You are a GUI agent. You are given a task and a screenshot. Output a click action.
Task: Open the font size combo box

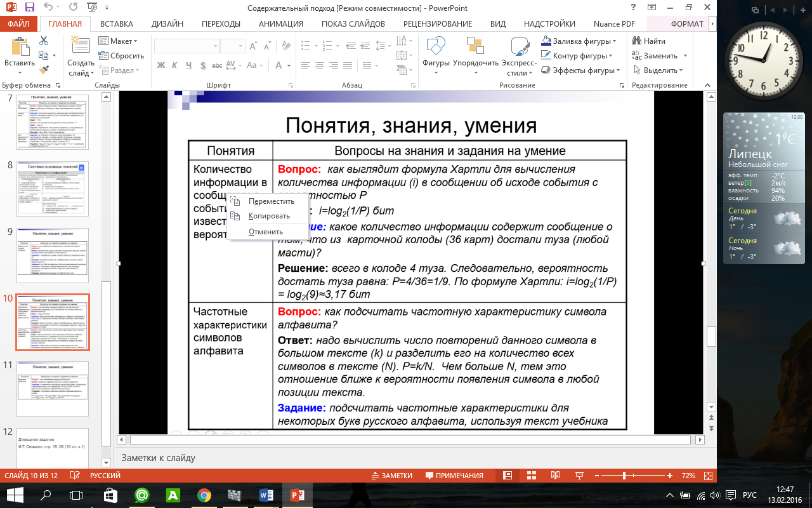(x=232, y=46)
